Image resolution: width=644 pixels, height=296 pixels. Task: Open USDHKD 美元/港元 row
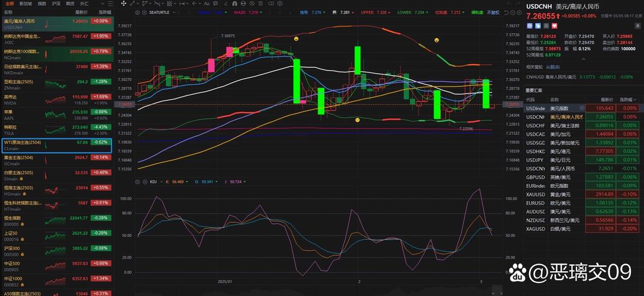(582, 152)
